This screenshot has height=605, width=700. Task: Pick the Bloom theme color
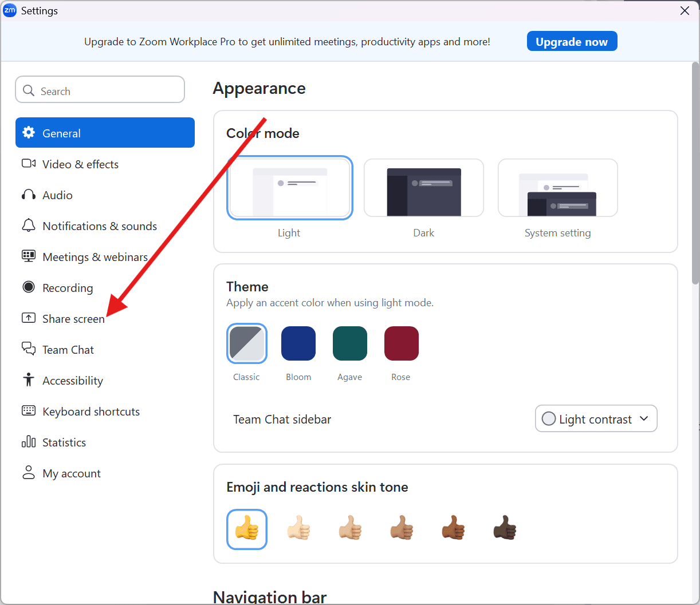click(x=298, y=343)
